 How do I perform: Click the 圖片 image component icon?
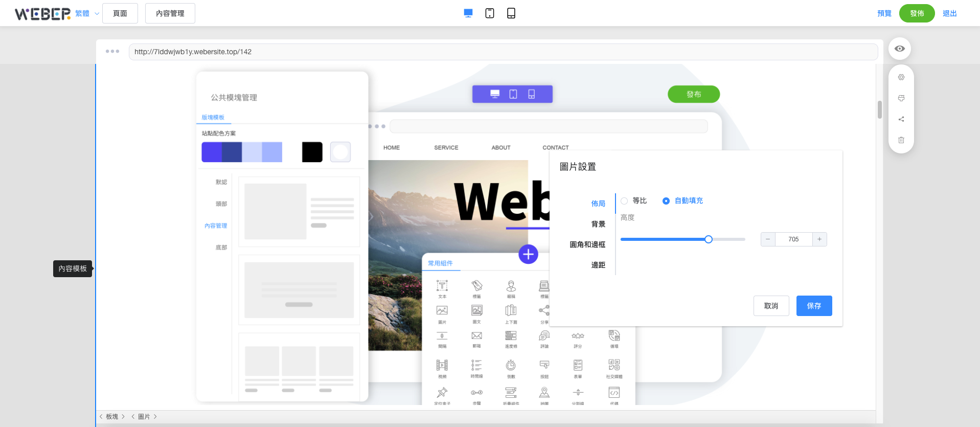click(442, 310)
